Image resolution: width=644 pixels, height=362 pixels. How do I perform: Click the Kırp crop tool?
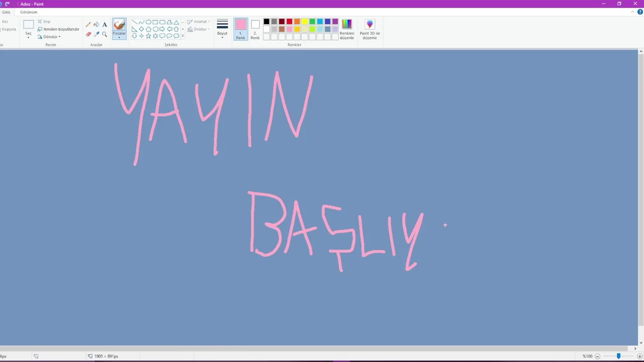(44, 22)
